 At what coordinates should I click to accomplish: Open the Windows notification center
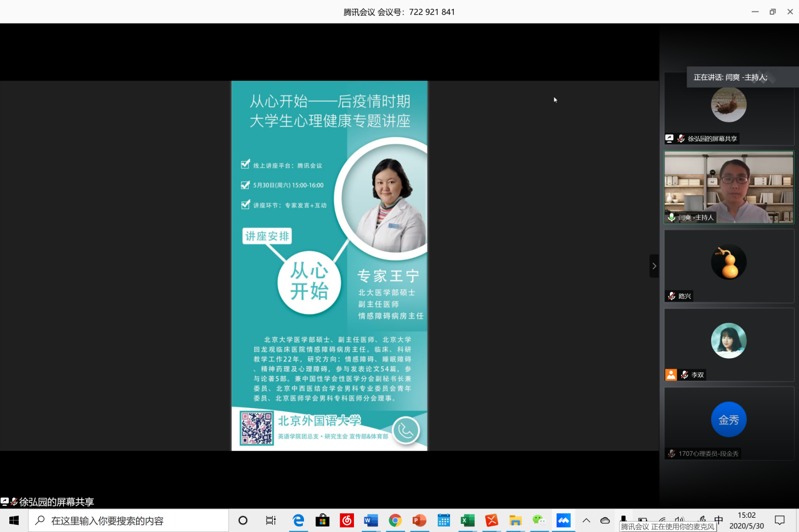pyautogui.click(x=779, y=520)
